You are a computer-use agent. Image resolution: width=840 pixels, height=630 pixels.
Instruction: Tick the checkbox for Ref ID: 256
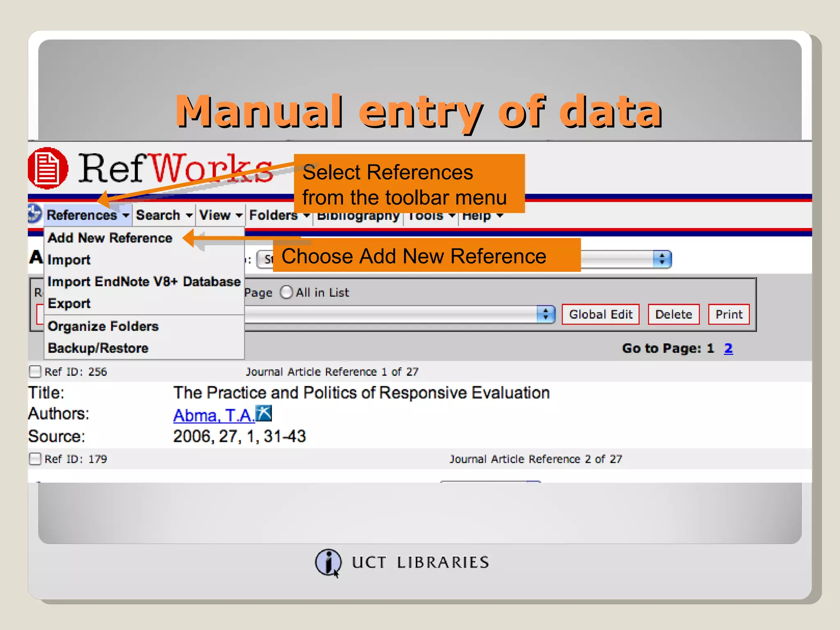click(35, 372)
